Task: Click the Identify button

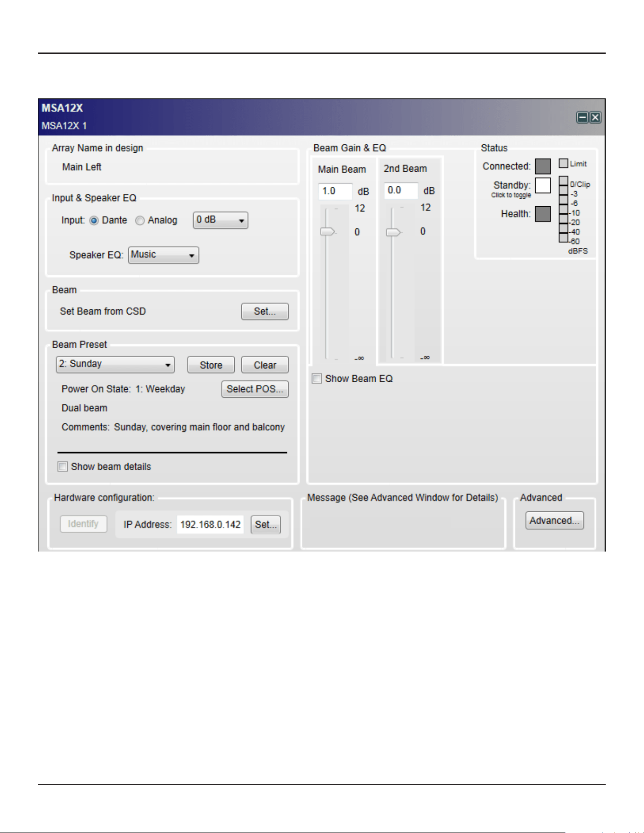Action: [x=83, y=524]
